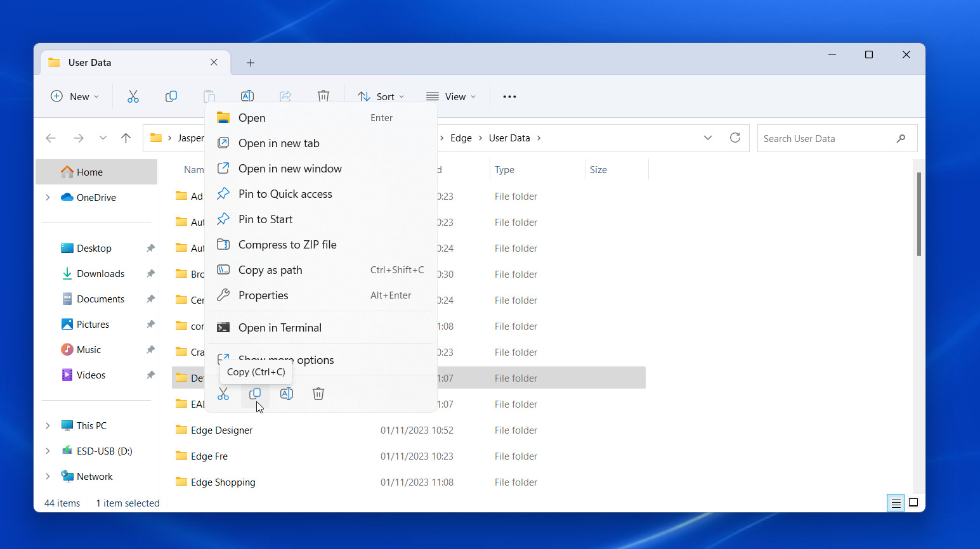This screenshot has height=549, width=980.
Task: Switch to details view layout toggle
Action: click(x=896, y=503)
